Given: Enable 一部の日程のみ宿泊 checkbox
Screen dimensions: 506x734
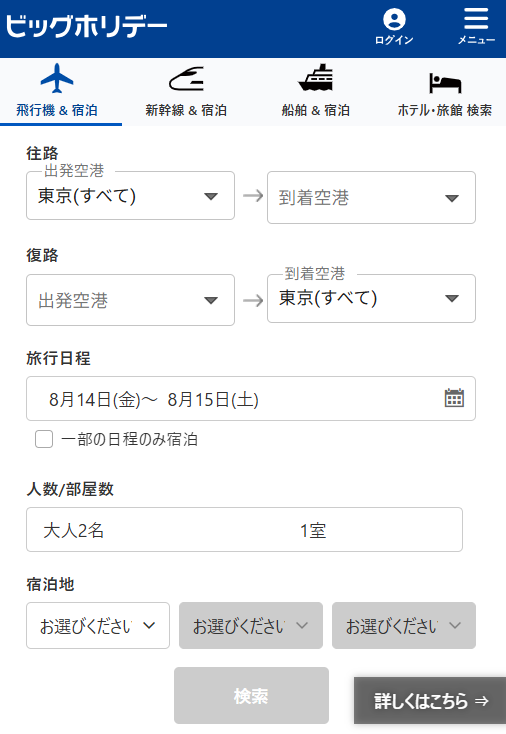Looking at the screenshot, I should click(x=44, y=439).
